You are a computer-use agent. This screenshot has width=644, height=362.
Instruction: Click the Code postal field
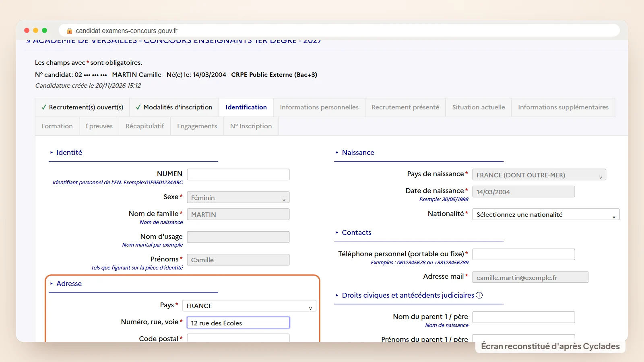coord(238,338)
